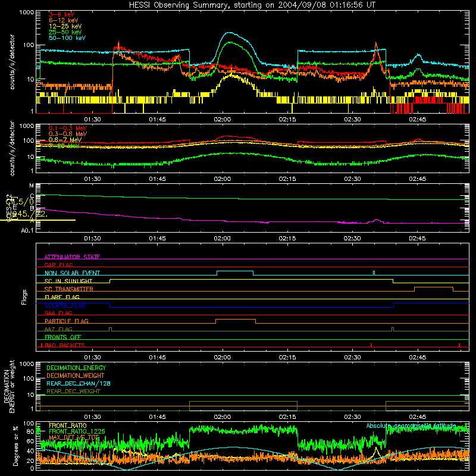Click the cyan 50-100 keV peak near 02:00
Image resolution: width=476 pixels, height=476 pixels.
[230, 33]
